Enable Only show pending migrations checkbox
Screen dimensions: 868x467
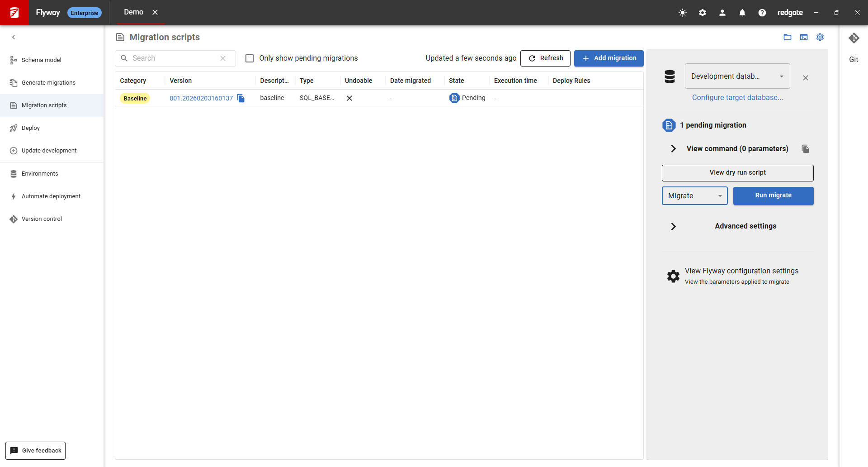click(250, 58)
